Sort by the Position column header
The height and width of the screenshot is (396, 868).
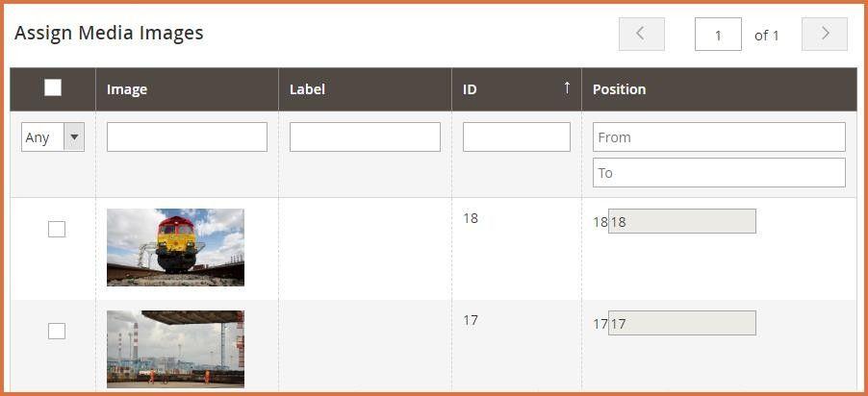(x=619, y=89)
